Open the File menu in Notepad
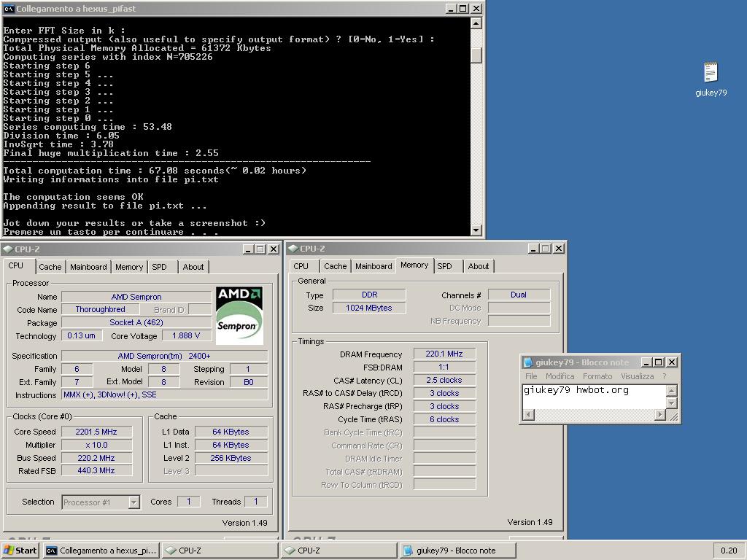The image size is (747, 560). coord(531,376)
